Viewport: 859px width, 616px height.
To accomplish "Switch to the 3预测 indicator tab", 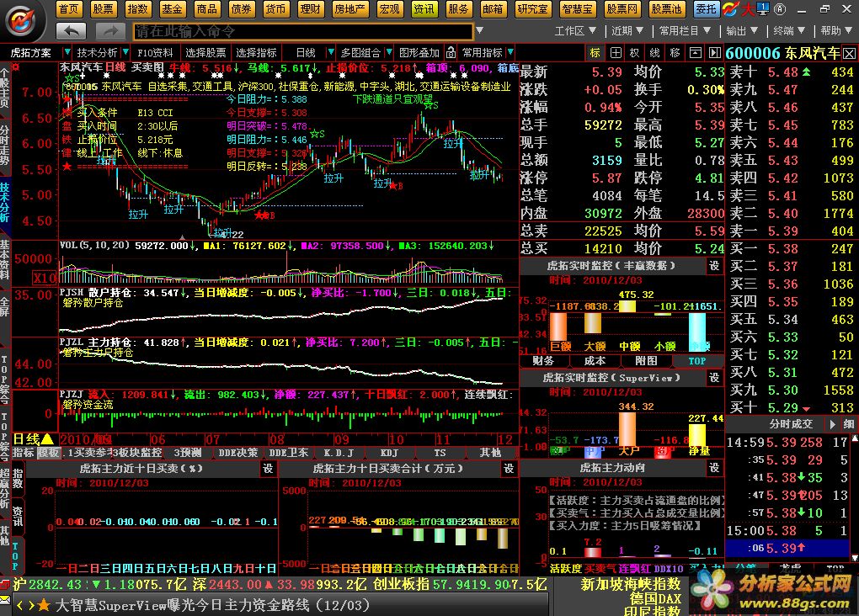I will pos(187,453).
